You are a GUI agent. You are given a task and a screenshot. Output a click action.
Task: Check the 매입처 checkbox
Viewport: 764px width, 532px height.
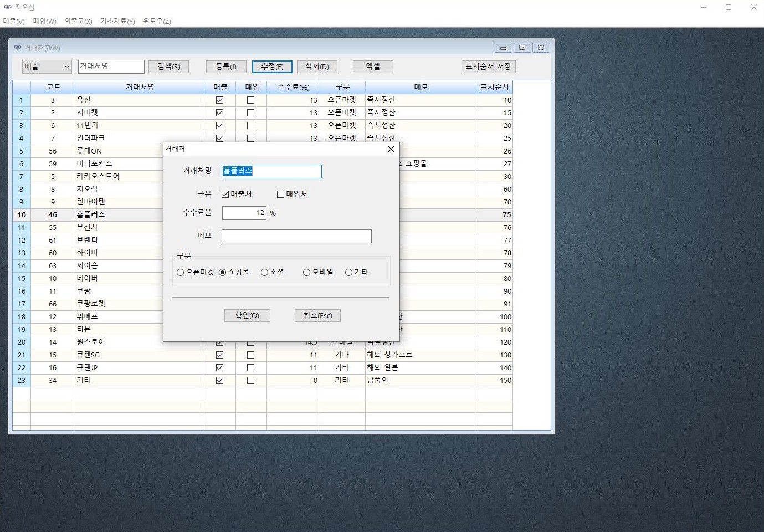pos(280,194)
